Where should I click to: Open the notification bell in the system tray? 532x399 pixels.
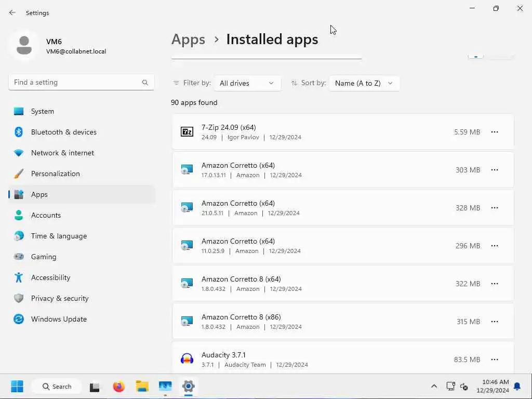click(x=517, y=387)
